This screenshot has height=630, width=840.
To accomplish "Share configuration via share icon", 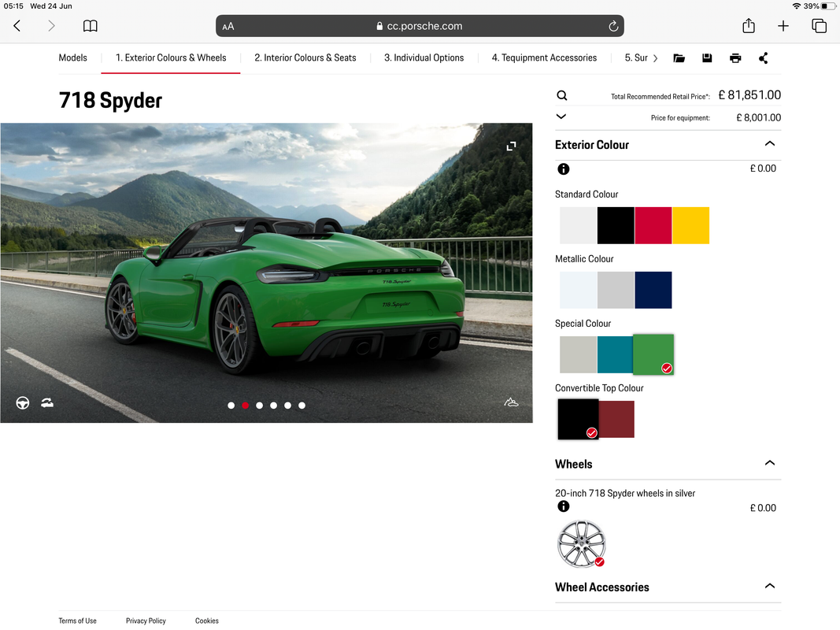I will (764, 57).
